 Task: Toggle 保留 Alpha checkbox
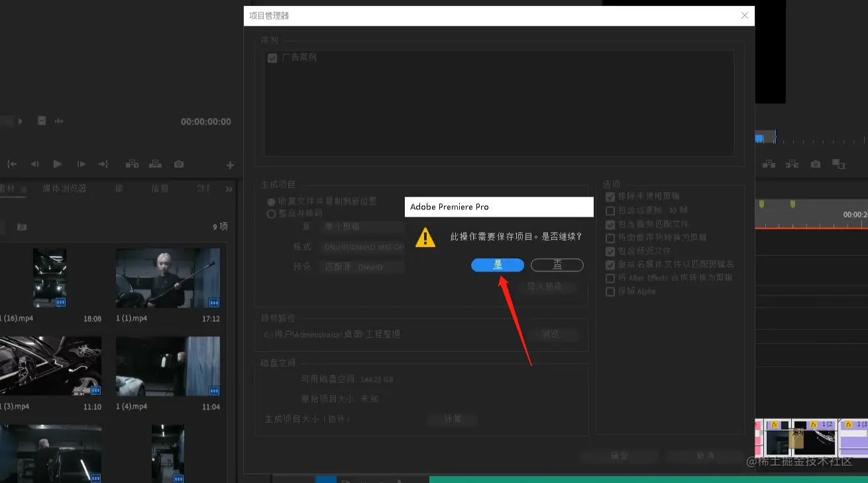click(x=610, y=292)
